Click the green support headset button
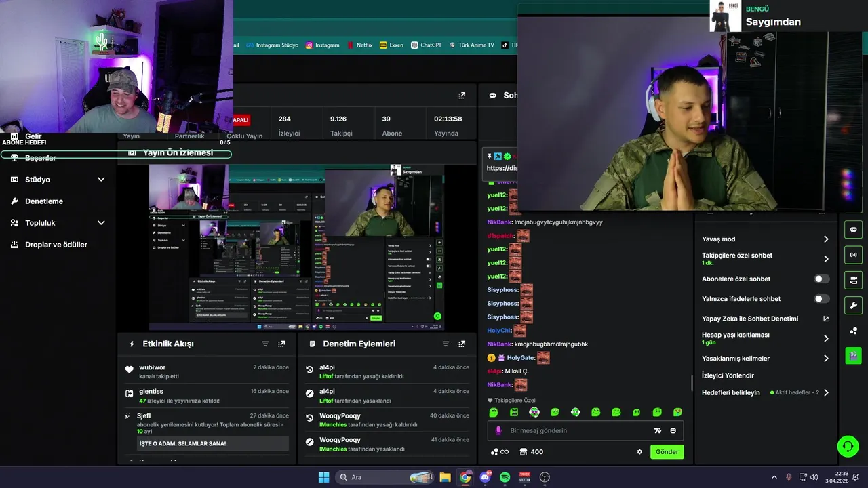Screen dimensions: 868x488 848,446
